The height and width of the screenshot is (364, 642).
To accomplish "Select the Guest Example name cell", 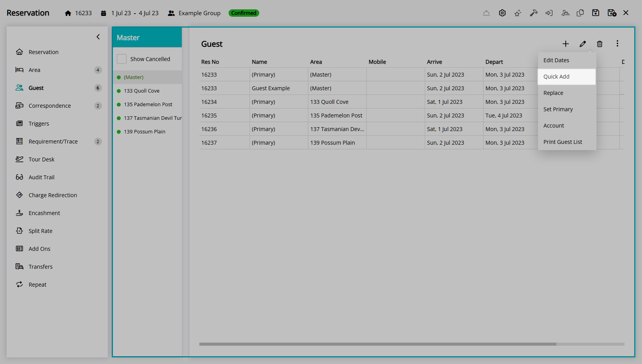I will tap(279, 88).
